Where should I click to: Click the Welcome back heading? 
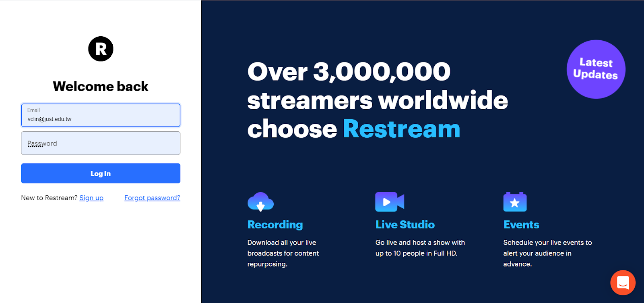coord(101,86)
